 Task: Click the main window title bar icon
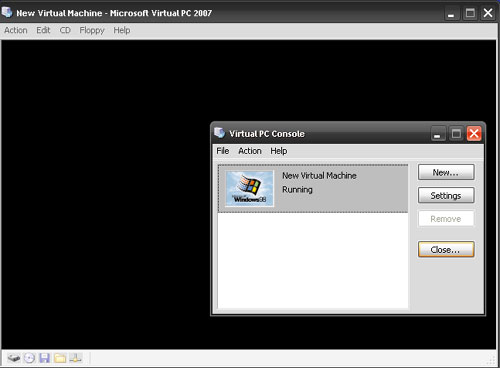[x=7, y=12]
